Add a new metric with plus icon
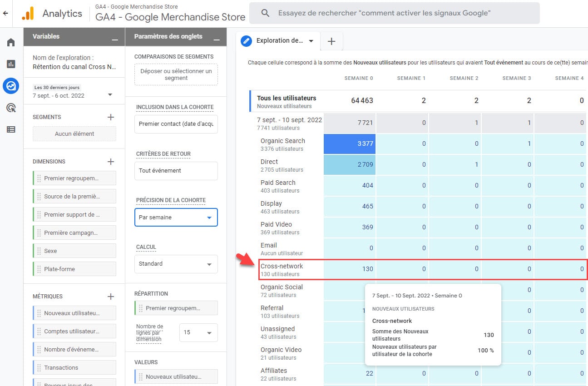 pyautogui.click(x=110, y=297)
